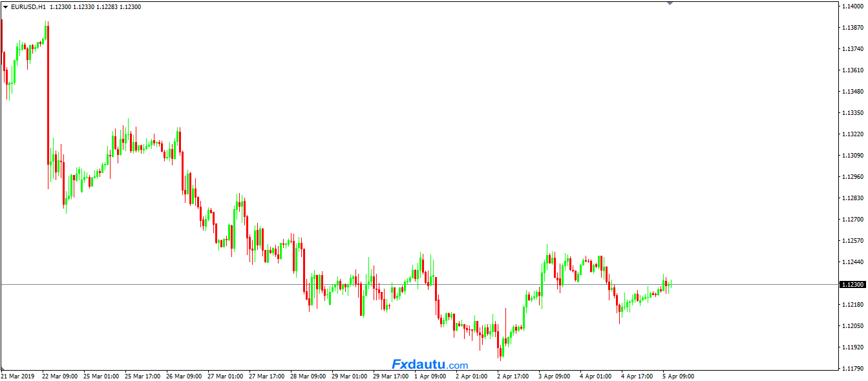
Task: Click the 1.12570 price scale label
Action: tap(852, 241)
